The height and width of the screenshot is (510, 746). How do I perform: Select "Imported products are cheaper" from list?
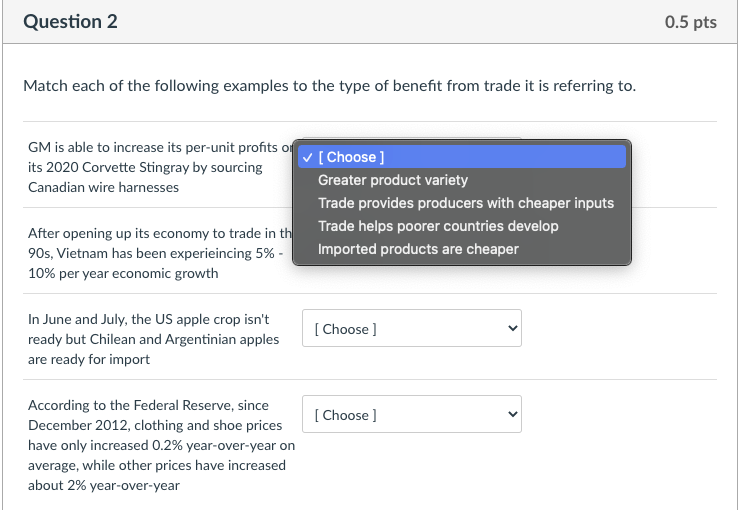[x=418, y=249]
